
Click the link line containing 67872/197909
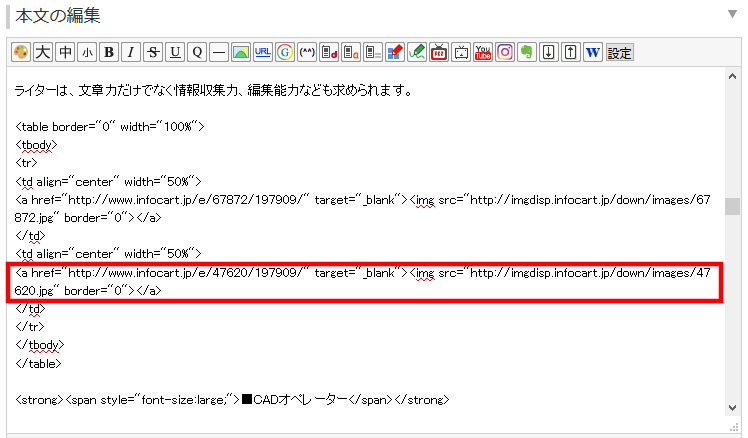point(363,209)
